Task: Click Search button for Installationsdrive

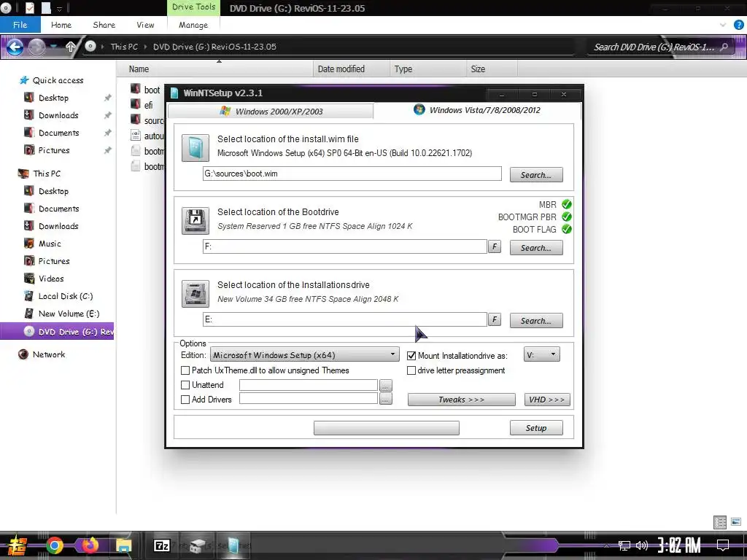Action: point(536,321)
